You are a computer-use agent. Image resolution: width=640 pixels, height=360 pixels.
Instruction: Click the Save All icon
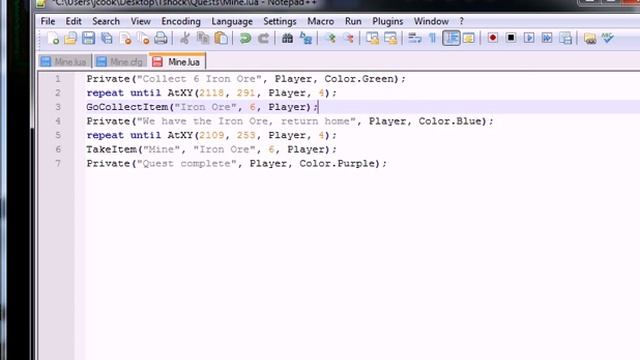107,38
